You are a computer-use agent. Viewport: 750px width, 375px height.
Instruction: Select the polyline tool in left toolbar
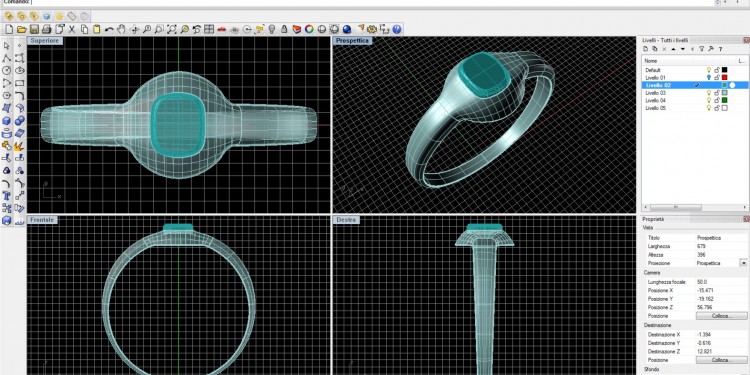click(7, 58)
